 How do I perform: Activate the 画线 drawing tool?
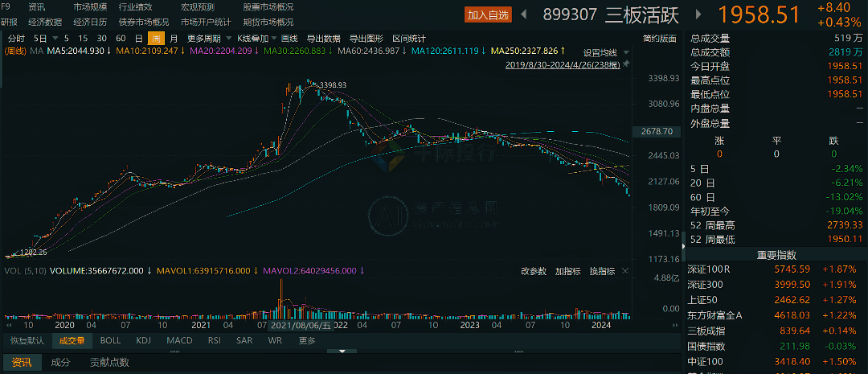click(289, 39)
